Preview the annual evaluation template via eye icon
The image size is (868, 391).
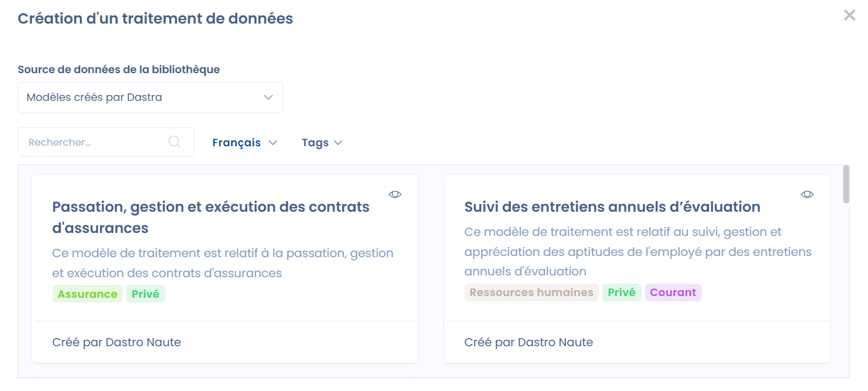point(807,194)
